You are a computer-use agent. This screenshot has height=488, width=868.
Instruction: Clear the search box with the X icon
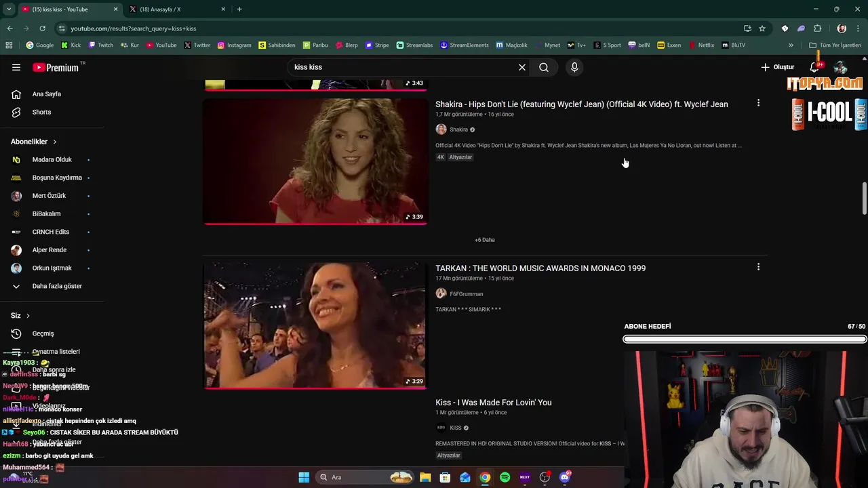click(x=522, y=67)
